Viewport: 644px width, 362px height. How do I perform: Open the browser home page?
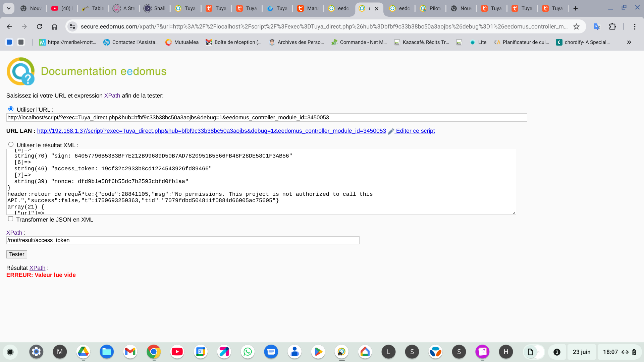click(x=54, y=26)
